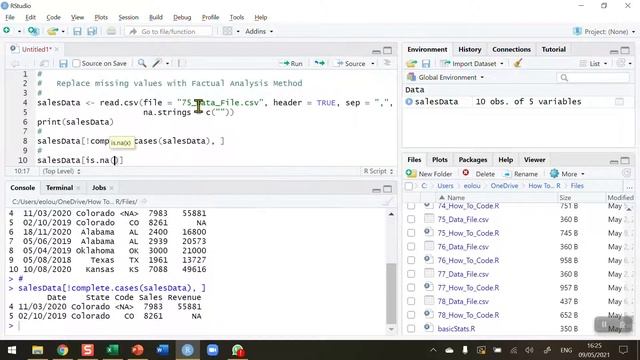640x360 pixels.
Task: Open the Tools menu
Action: 236,18
